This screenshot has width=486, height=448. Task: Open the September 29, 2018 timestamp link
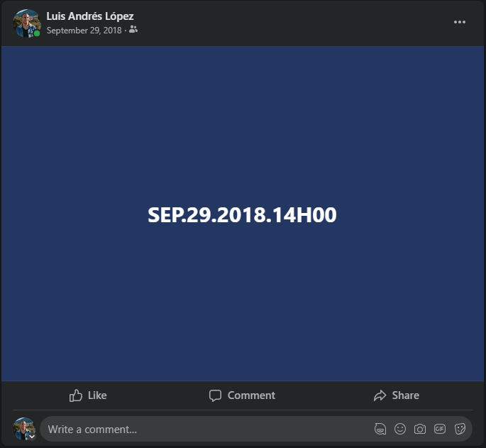click(x=84, y=31)
